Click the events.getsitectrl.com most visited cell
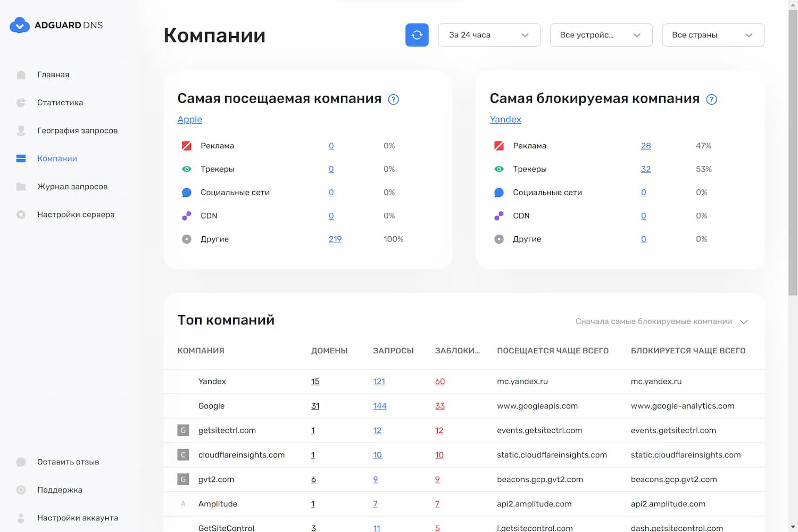The image size is (798, 532). tap(539, 430)
